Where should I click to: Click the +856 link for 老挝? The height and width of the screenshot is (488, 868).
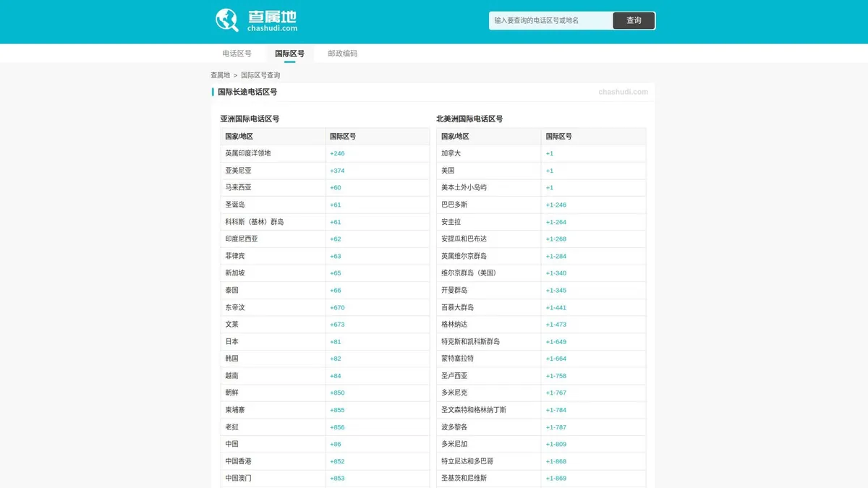tap(337, 427)
